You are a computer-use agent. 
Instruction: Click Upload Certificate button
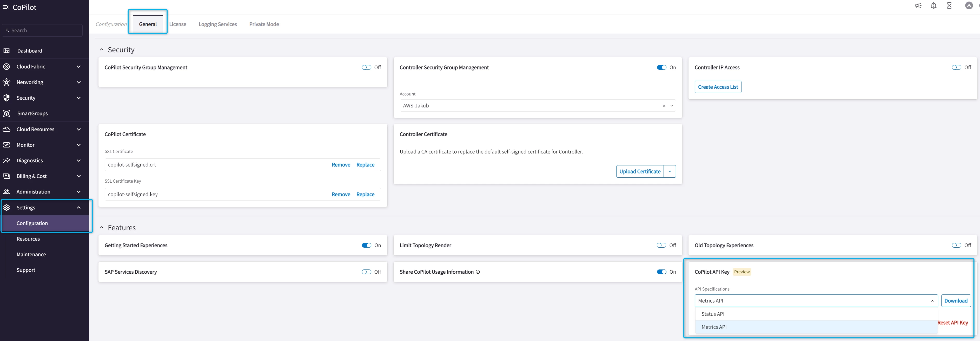point(640,171)
